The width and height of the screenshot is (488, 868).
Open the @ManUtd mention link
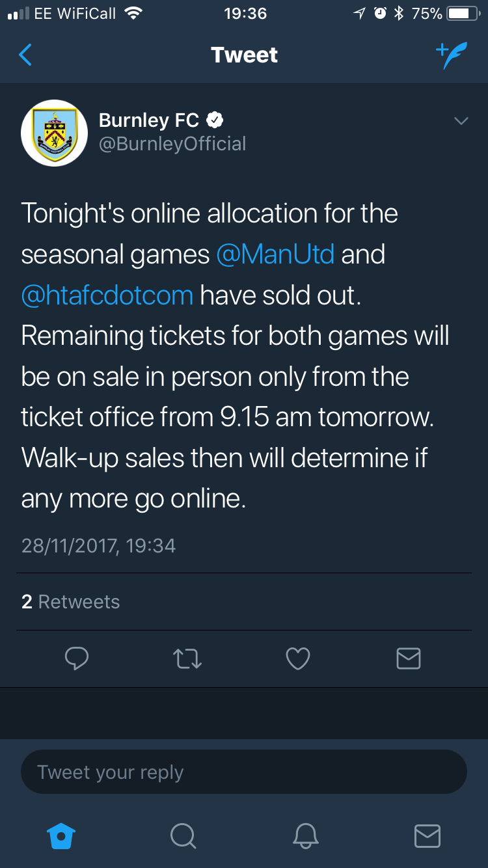pyautogui.click(x=275, y=254)
